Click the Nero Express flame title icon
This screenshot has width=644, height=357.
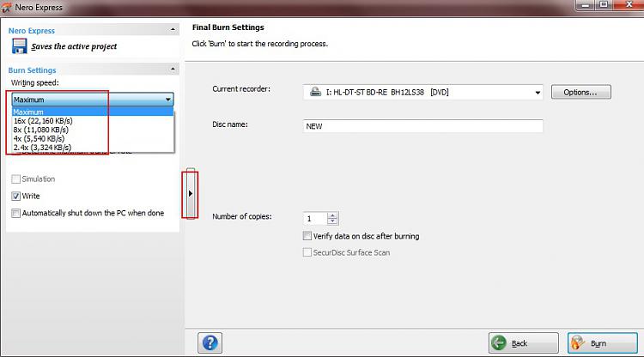[6, 7]
